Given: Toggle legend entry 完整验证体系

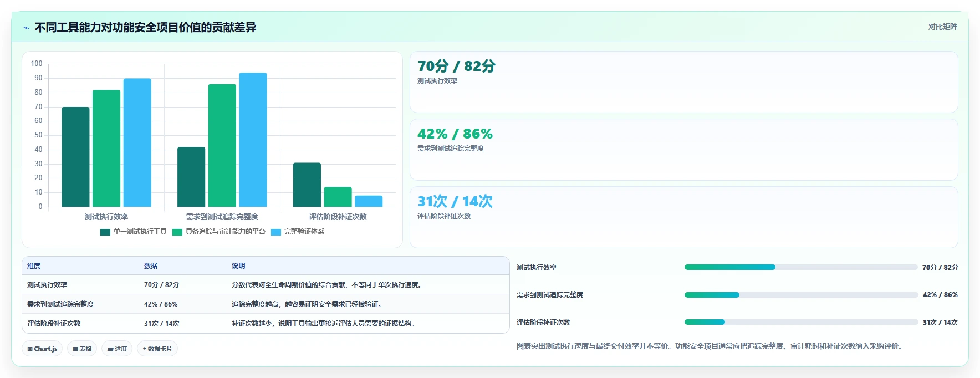Looking at the screenshot, I should 298,232.
